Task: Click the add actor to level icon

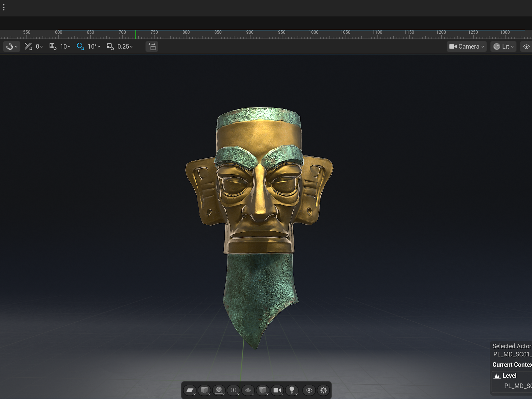Action: pyautogui.click(x=152, y=46)
